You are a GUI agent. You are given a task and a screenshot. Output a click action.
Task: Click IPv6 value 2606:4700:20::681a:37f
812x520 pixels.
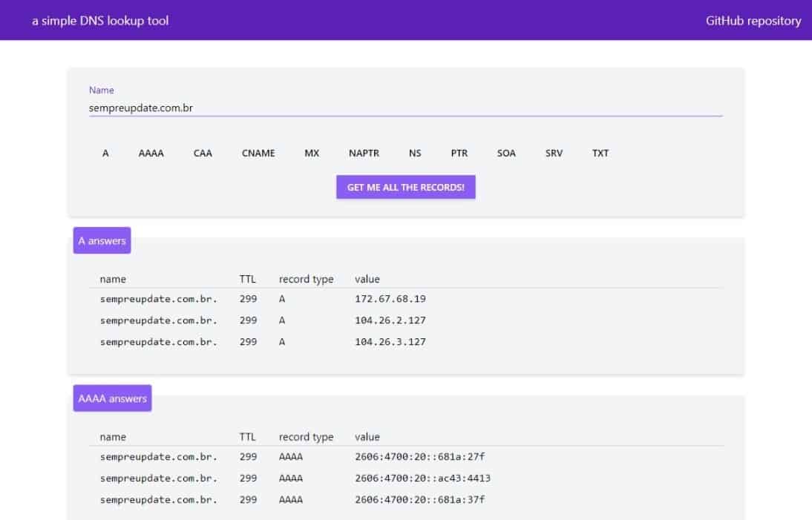click(x=420, y=499)
